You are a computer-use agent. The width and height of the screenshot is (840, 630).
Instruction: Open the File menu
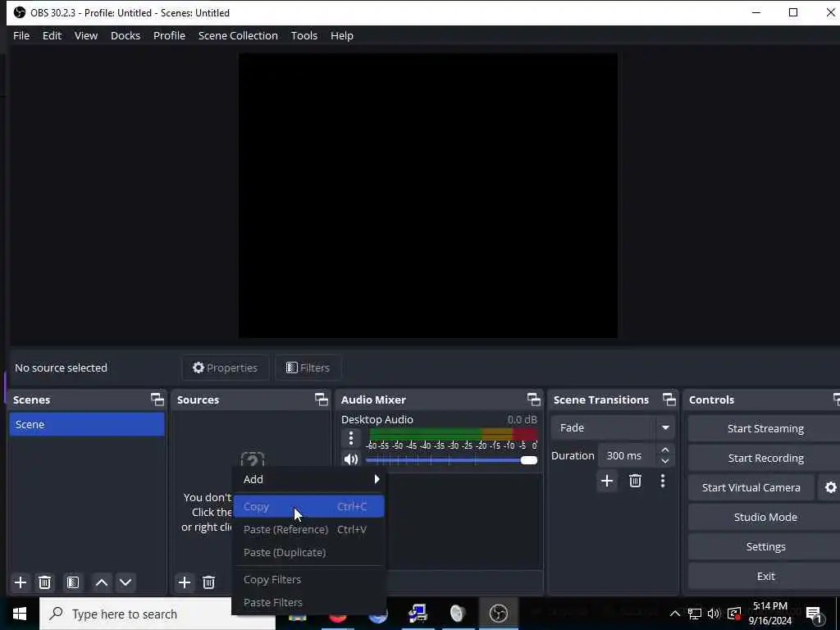(21, 35)
